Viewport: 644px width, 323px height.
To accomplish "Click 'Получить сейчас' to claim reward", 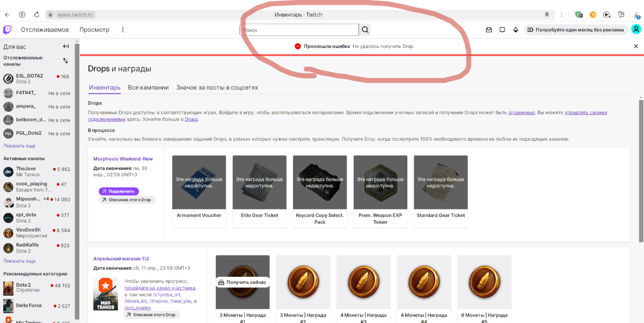I will click(x=243, y=282).
